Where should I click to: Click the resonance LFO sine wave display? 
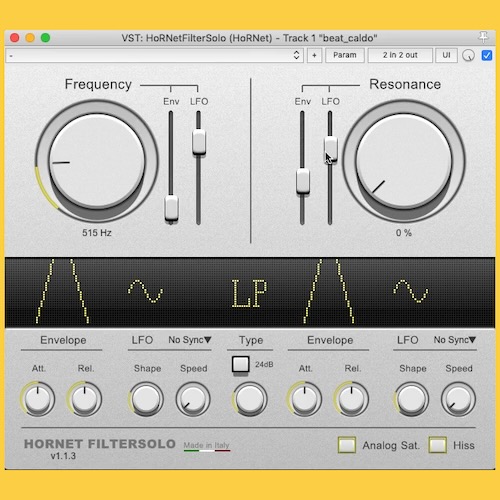point(411,291)
